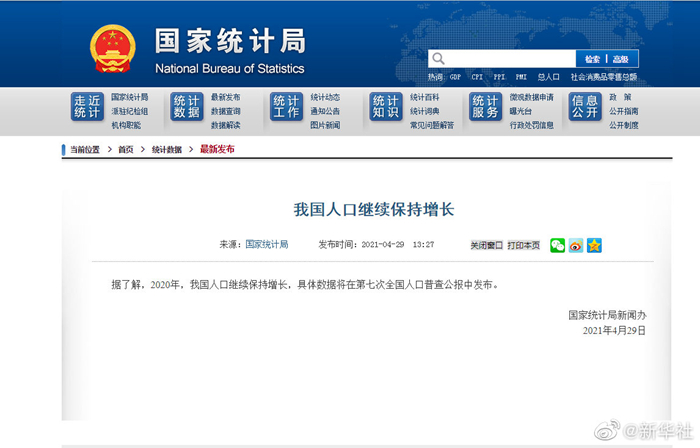Select the GDP hot keyword
Viewport: 700px width, 448px height.
(455, 77)
